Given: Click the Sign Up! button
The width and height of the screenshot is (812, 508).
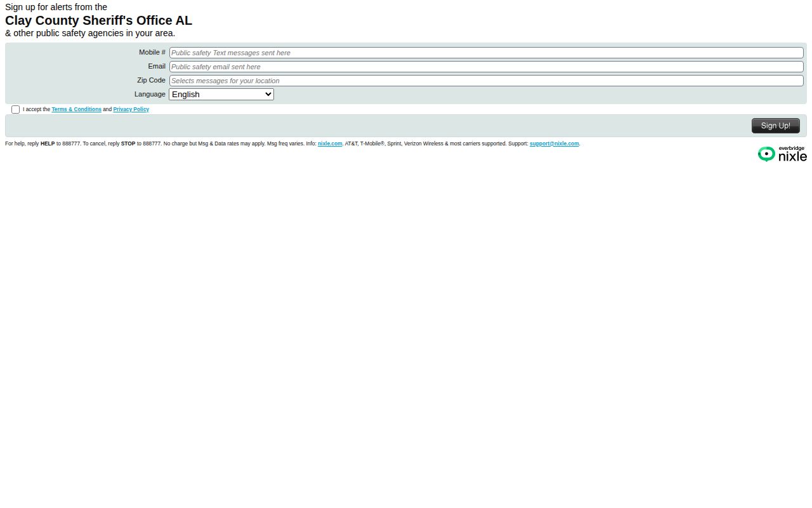Looking at the screenshot, I should pyautogui.click(x=775, y=126).
